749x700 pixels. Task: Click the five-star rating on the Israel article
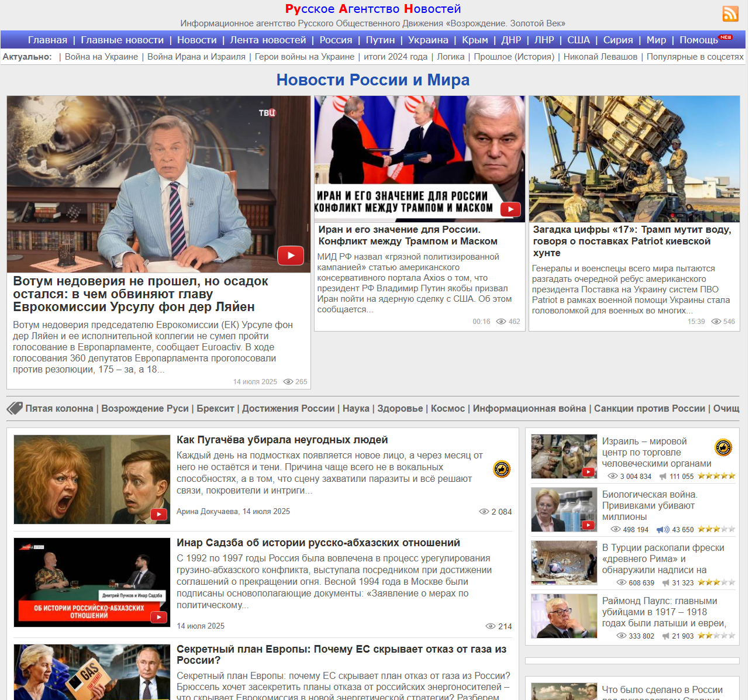(x=716, y=476)
